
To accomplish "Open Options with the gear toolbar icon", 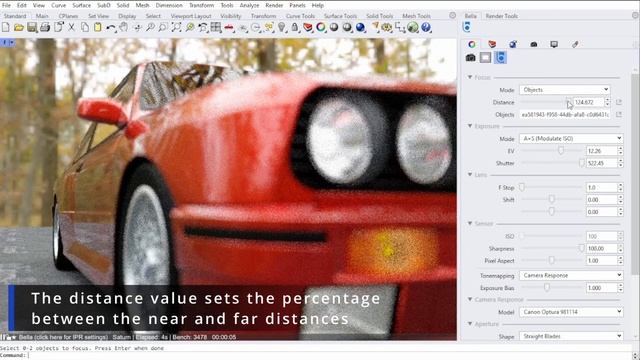I will click(x=387, y=27).
